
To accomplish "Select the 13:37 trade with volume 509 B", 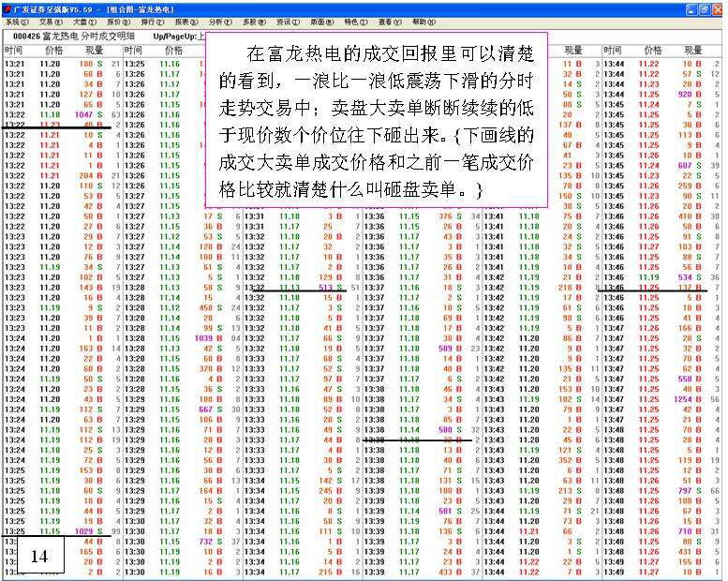I will [422, 349].
